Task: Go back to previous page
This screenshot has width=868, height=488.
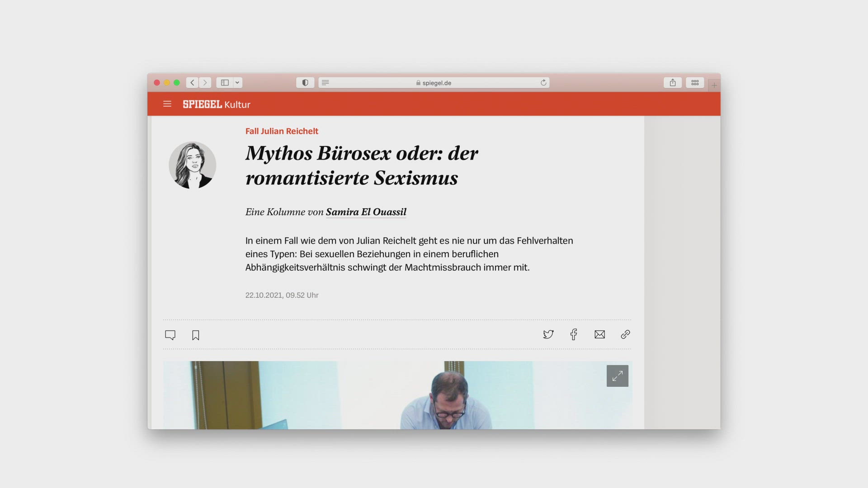Action: pos(193,83)
